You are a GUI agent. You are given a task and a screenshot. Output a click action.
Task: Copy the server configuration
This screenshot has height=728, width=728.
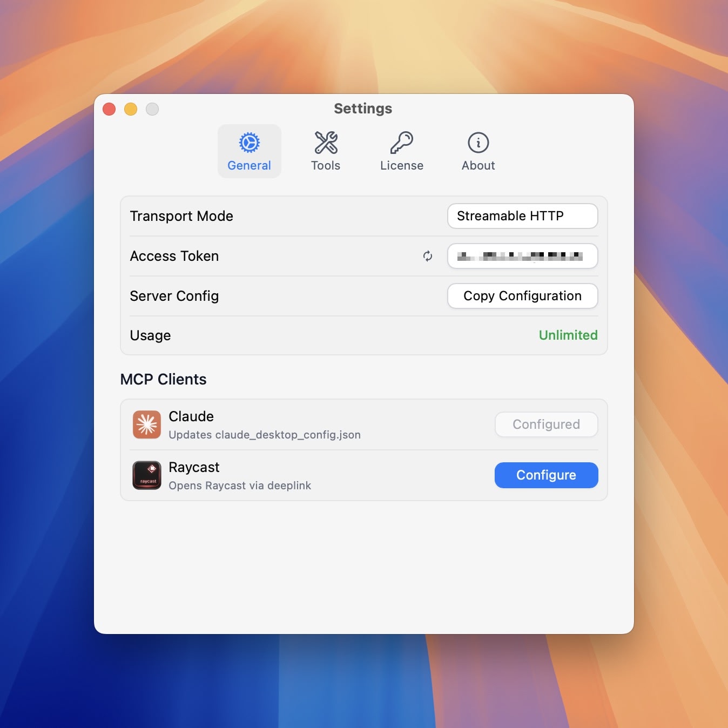click(523, 296)
